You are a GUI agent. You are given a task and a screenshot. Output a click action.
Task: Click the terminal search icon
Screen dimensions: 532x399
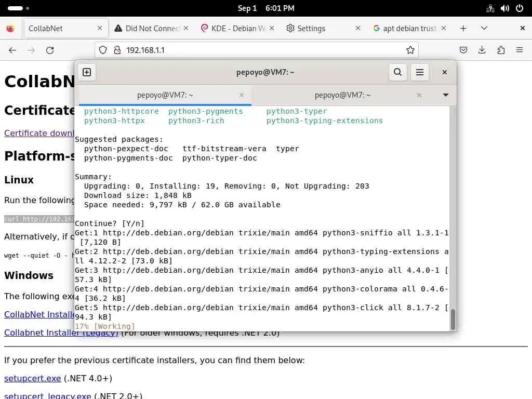coord(397,72)
